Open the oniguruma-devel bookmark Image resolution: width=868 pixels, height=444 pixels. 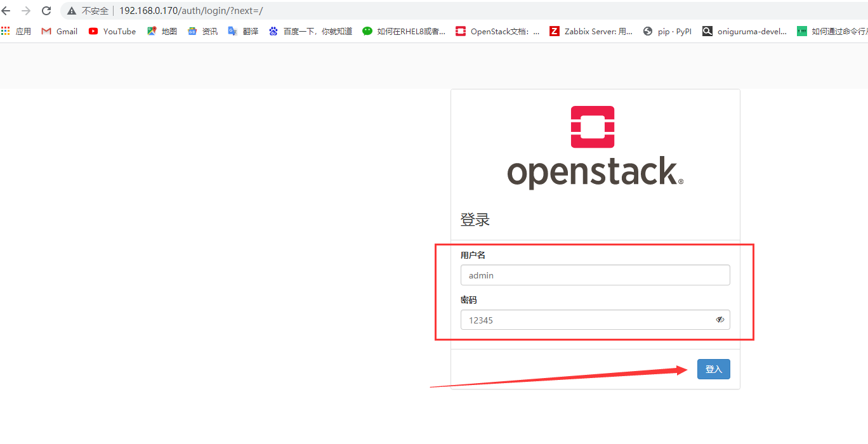coord(745,31)
